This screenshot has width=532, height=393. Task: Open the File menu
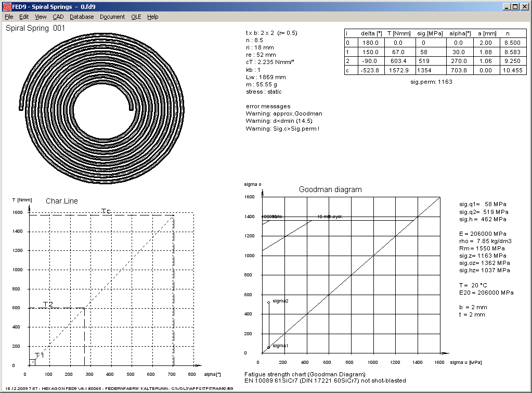click(x=9, y=17)
